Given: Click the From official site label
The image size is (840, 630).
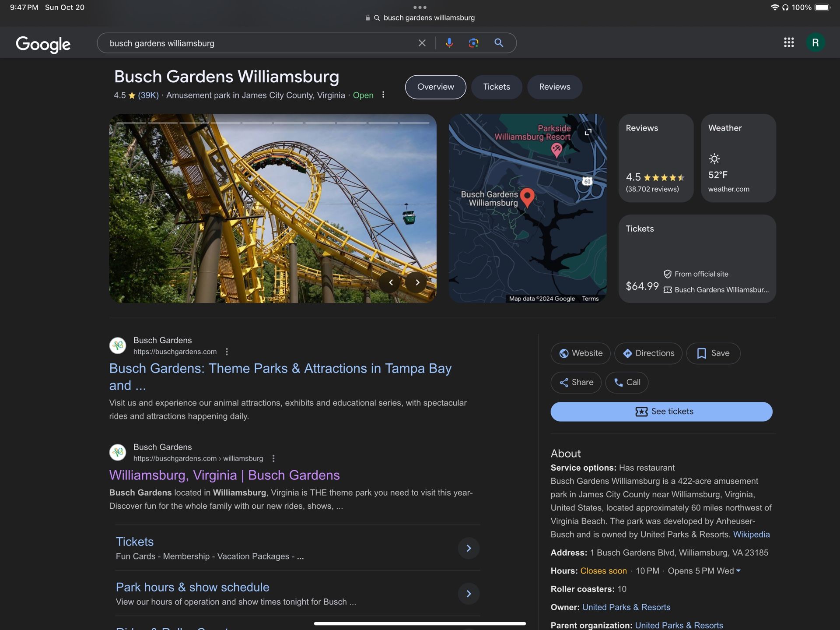Looking at the screenshot, I should (701, 274).
